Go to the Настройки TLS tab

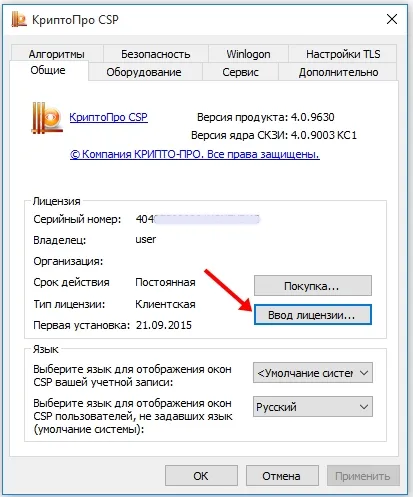[343, 54]
